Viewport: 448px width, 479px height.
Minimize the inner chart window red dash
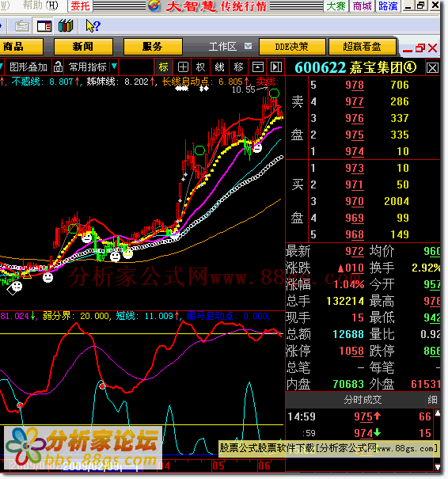coord(408,50)
